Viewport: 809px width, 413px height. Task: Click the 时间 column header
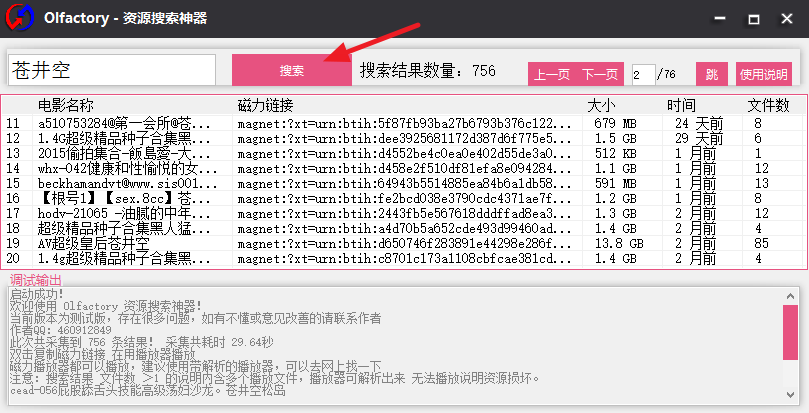(x=681, y=105)
